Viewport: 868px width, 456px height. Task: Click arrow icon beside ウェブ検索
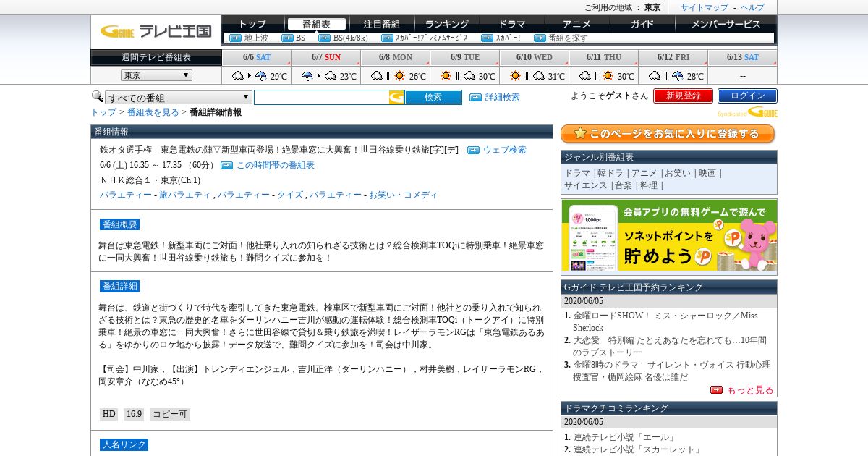click(x=473, y=150)
